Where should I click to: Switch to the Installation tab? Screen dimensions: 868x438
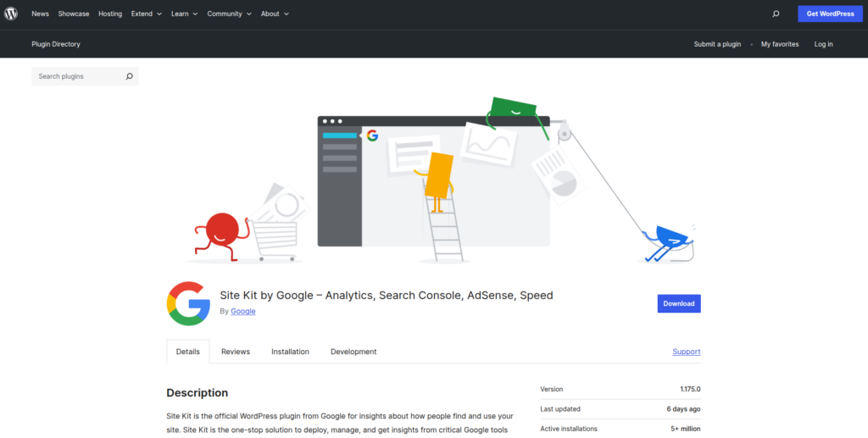[x=290, y=352]
